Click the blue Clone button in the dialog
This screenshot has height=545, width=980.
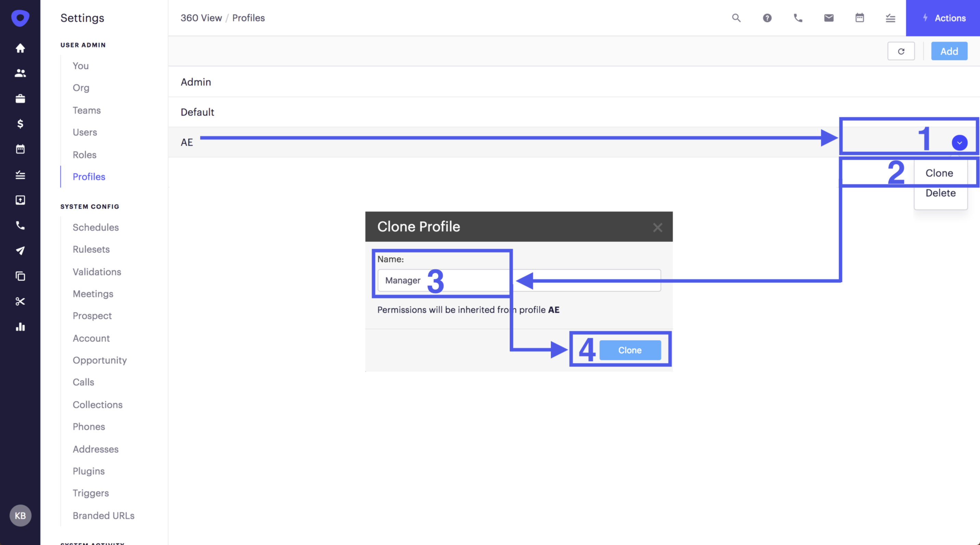click(x=630, y=350)
